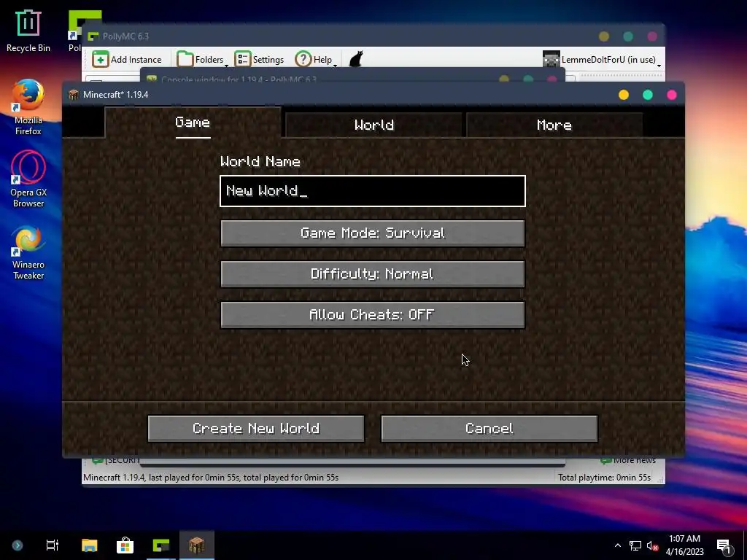Image resolution: width=747 pixels, height=560 pixels.
Task: Open LemmeDoItForU account dropdown
Action: (602, 60)
